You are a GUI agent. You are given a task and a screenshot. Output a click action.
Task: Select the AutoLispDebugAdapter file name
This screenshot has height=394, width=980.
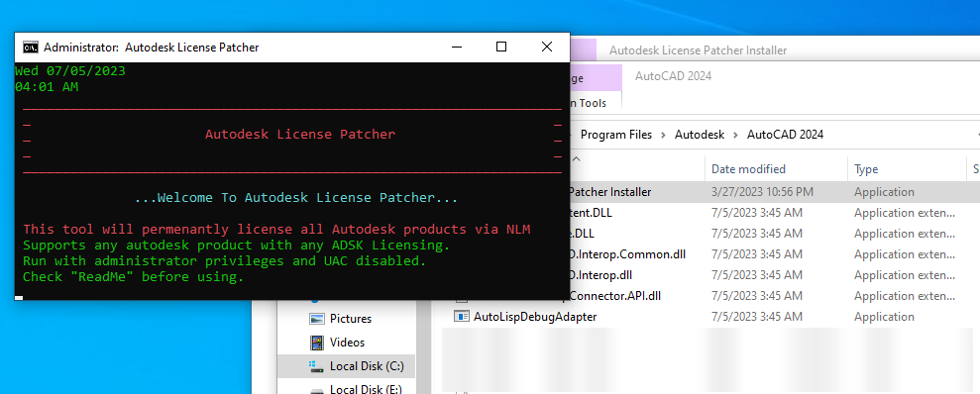[x=535, y=317]
